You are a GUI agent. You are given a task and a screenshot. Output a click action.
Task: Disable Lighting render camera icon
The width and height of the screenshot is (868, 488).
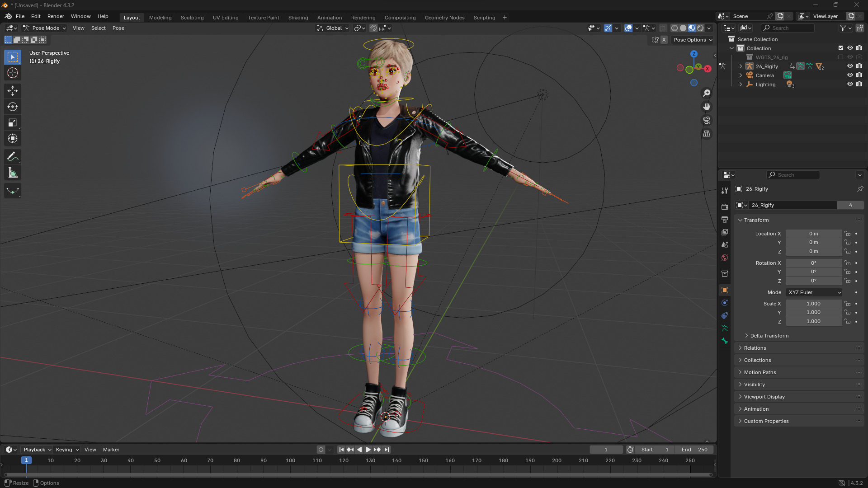[859, 84]
